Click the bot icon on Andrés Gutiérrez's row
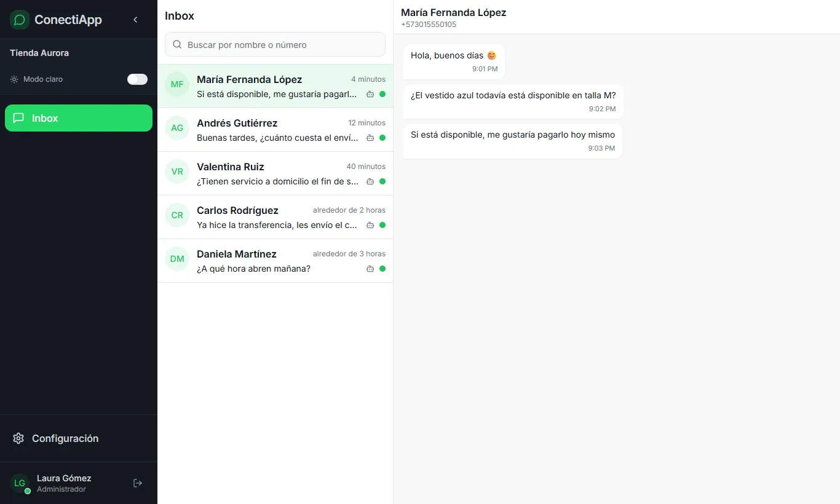This screenshot has height=504, width=840. pyautogui.click(x=370, y=138)
